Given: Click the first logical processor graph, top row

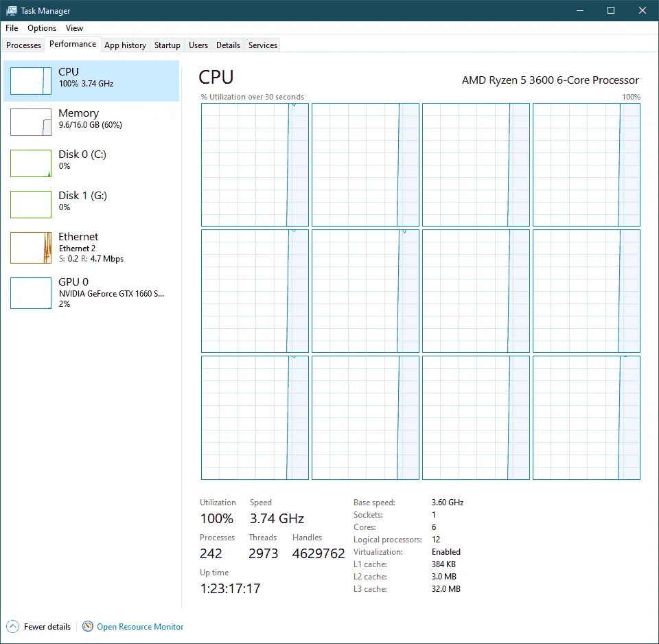Looking at the screenshot, I should point(255,165).
